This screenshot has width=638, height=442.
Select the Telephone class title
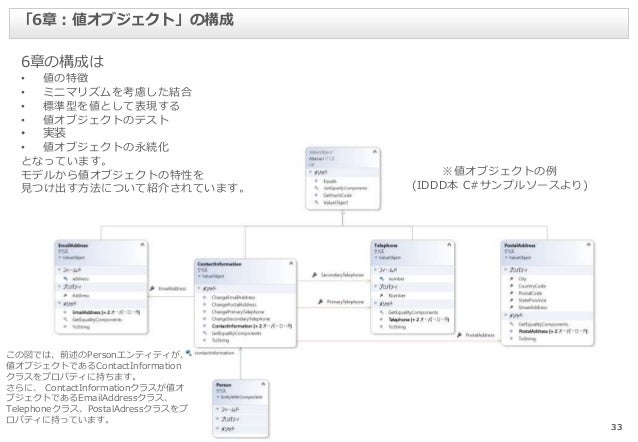[386, 245]
